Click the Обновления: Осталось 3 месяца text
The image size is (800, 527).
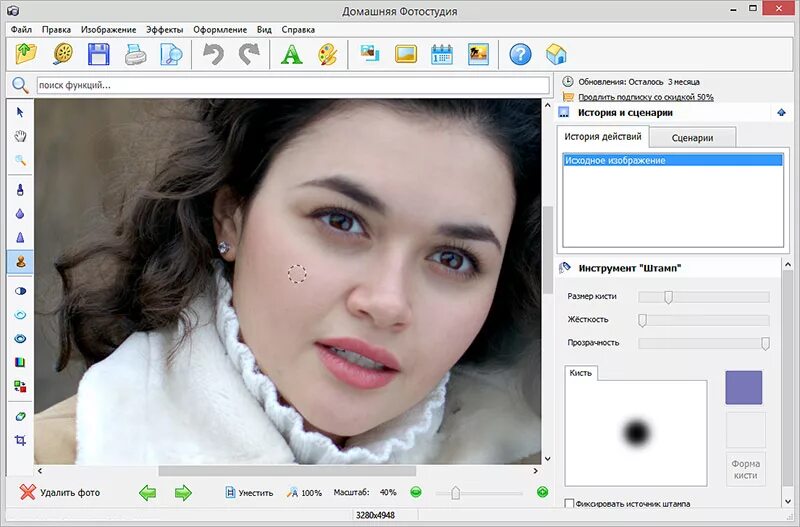(x=638, y=82)
